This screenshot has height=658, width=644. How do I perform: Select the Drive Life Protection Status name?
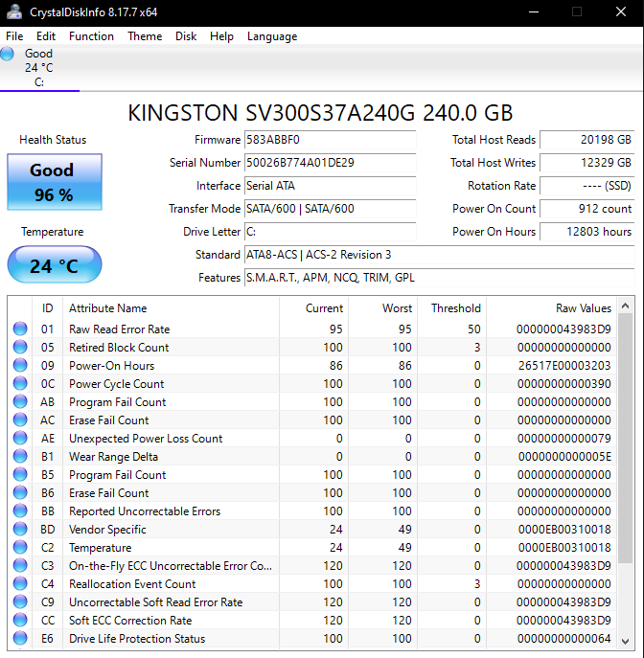137,639
